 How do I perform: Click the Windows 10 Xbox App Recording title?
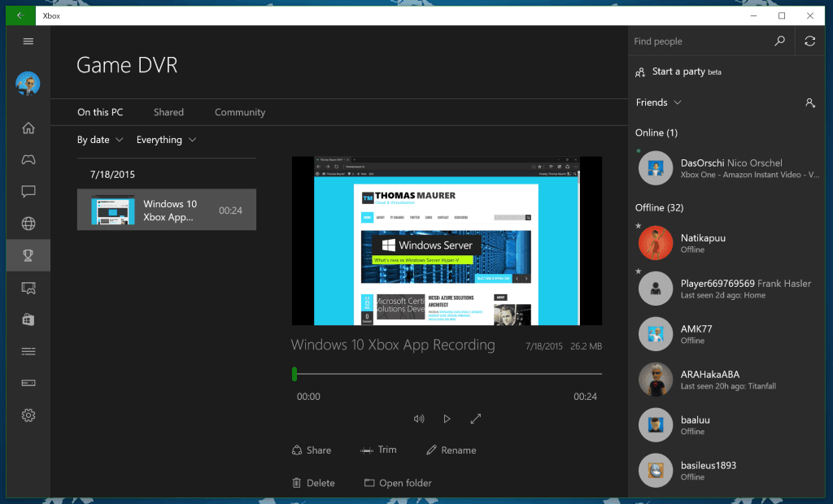tap(393, 345)
